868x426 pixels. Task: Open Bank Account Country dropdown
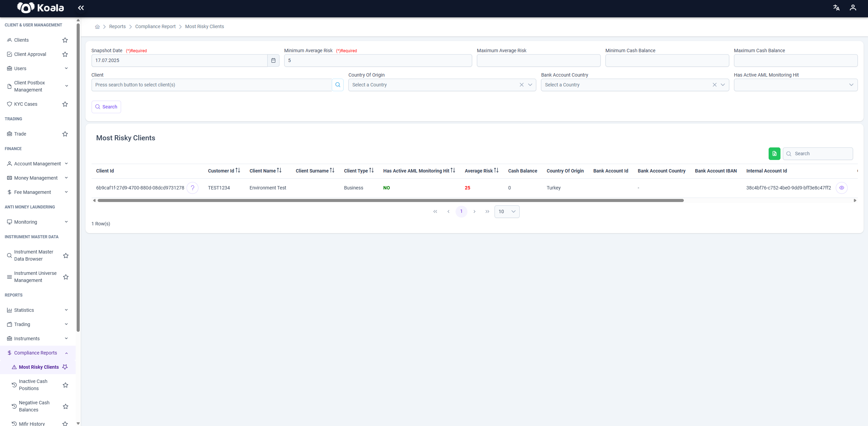pyautogui.click(x=723, y=85)
